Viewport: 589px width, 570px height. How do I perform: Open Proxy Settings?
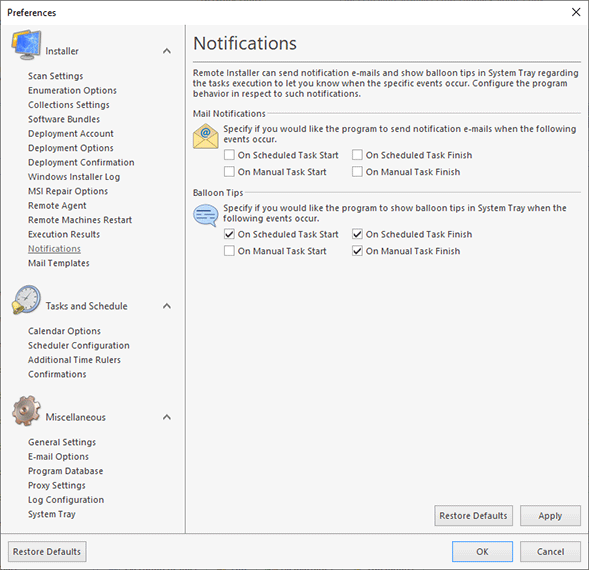(x=57, y=485)
